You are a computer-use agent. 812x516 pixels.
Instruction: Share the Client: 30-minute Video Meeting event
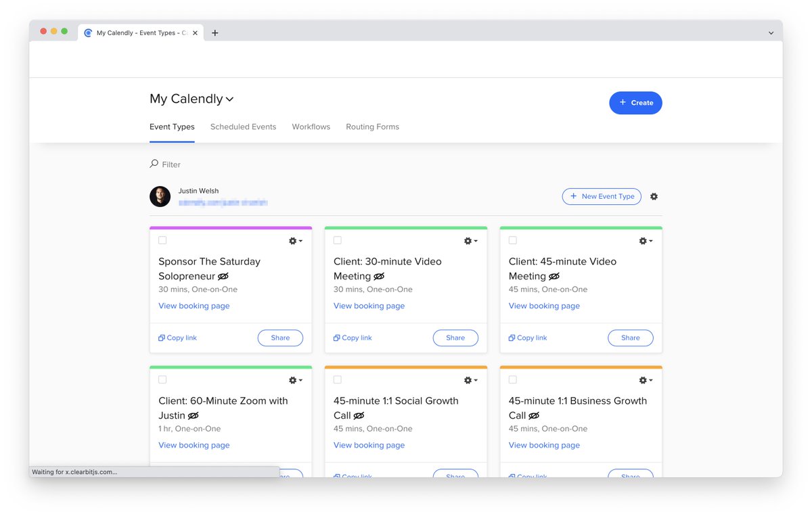455,338
